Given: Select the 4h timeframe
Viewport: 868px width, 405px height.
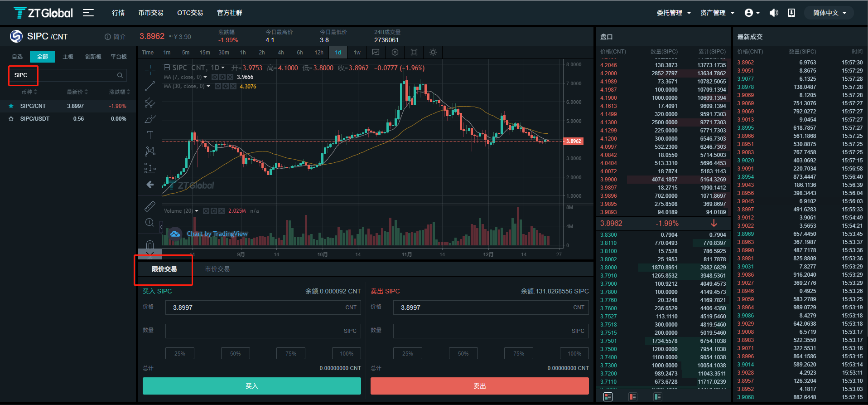Looking at the screenshot, I should (281, 53).
